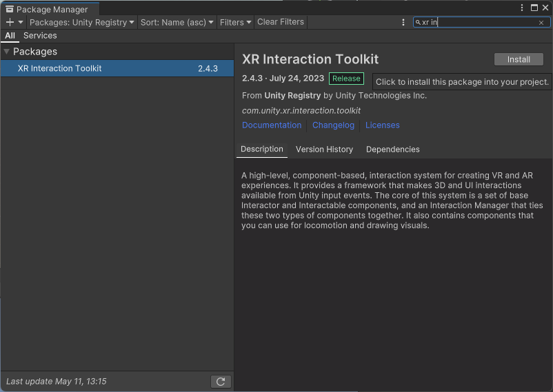Switch to the Services tab
This screenshot has width=553, height=392.
click(x=40, y=36)
